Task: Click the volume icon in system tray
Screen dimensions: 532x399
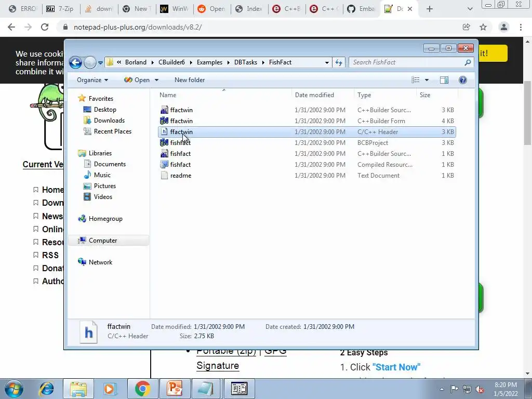Action: (480, 389)
